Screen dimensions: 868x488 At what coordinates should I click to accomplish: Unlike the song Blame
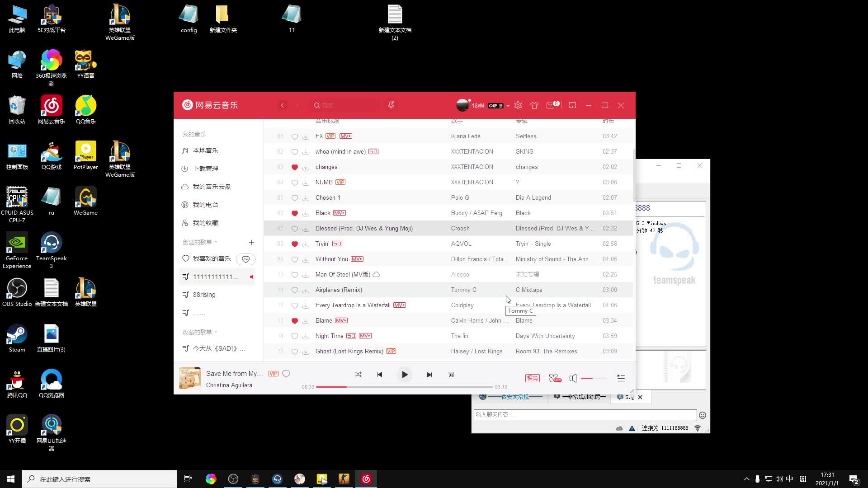(295, 321)
